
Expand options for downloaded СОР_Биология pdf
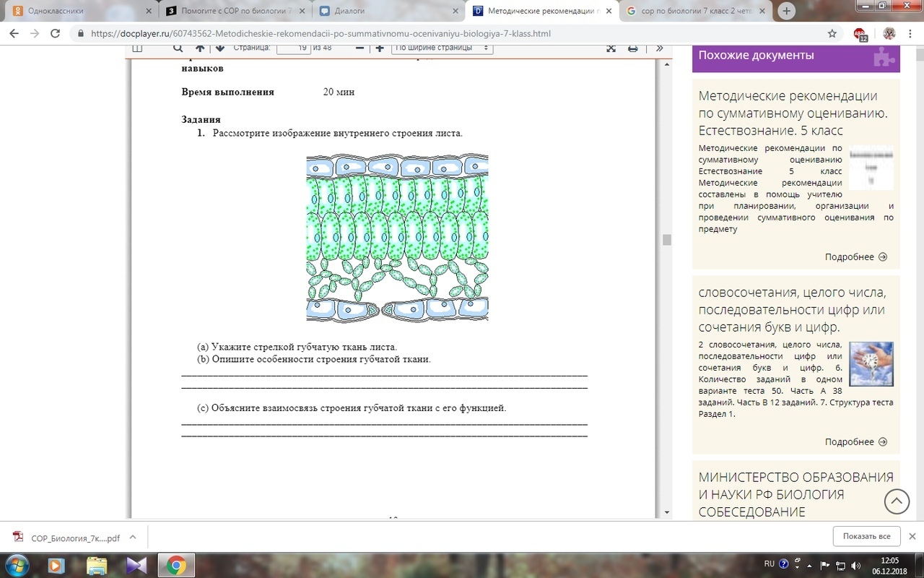pyautogui.click(x=132, y=538)
